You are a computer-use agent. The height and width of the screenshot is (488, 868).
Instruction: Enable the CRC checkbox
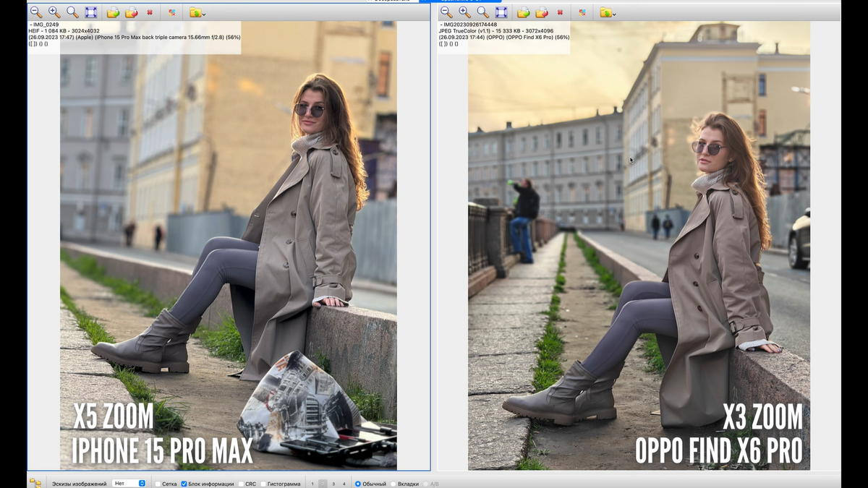click(x=242, y=483)
